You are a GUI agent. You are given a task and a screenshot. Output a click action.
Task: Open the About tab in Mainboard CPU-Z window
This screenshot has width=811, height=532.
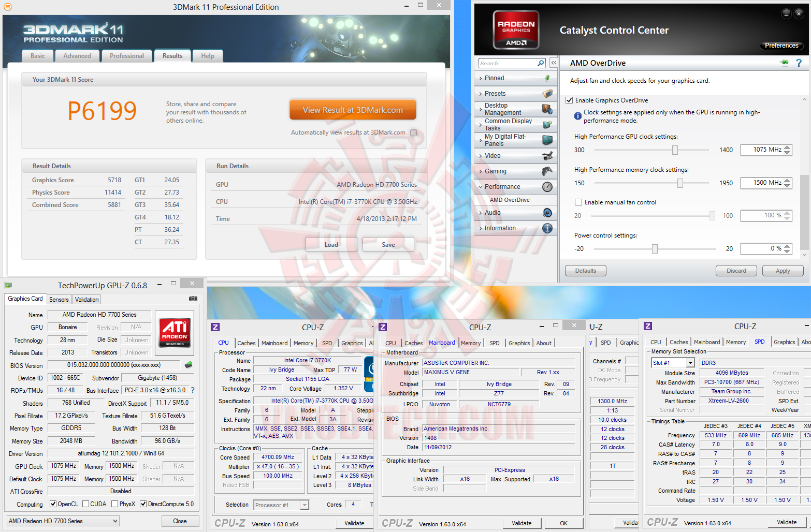tap(544, 343)
